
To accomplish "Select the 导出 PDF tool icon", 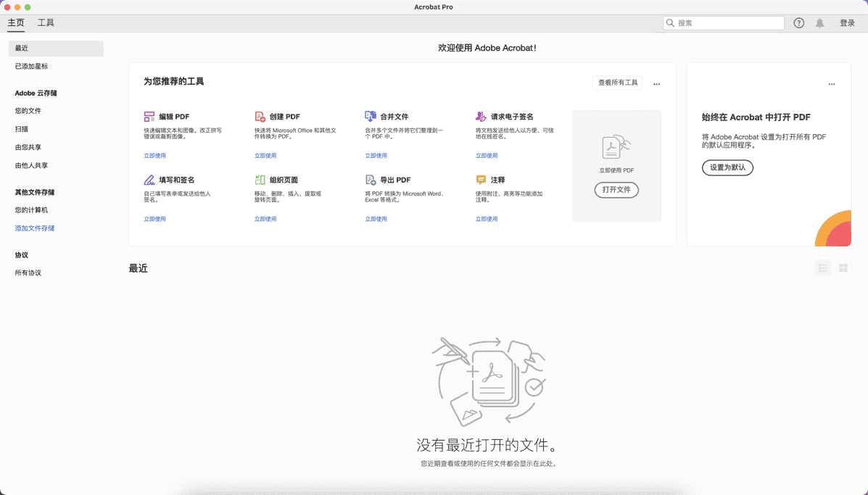I will [371, 180].
